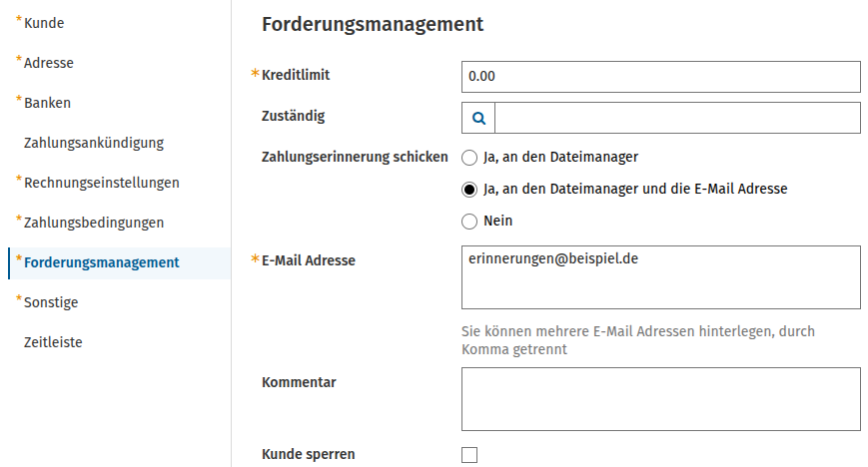The image size is (868, 467).
Task: Click the magnifier search icon beside Zuständig
Action: click(x=478, y=118)
